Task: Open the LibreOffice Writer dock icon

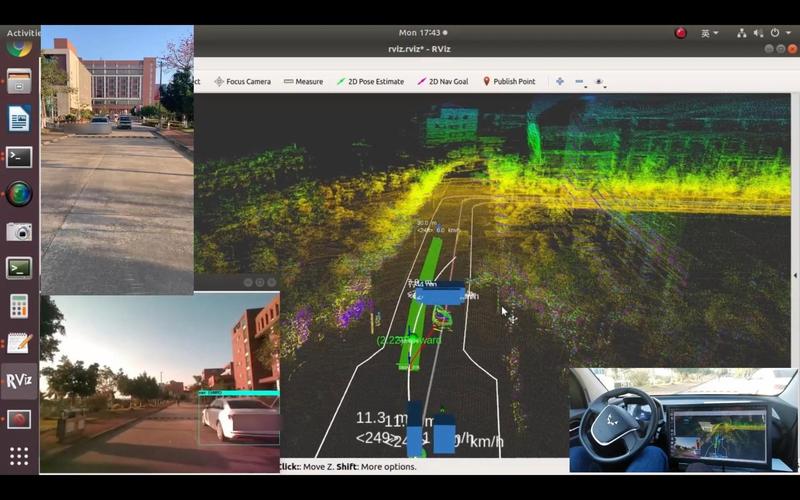Action: click(x=19, y=119)
